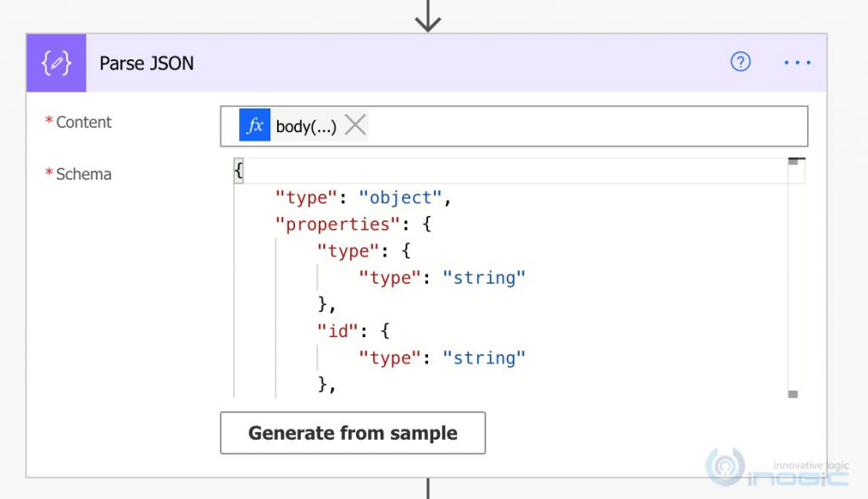Click the Schema field label
The image size is (868, 499).
pos(84,174)
